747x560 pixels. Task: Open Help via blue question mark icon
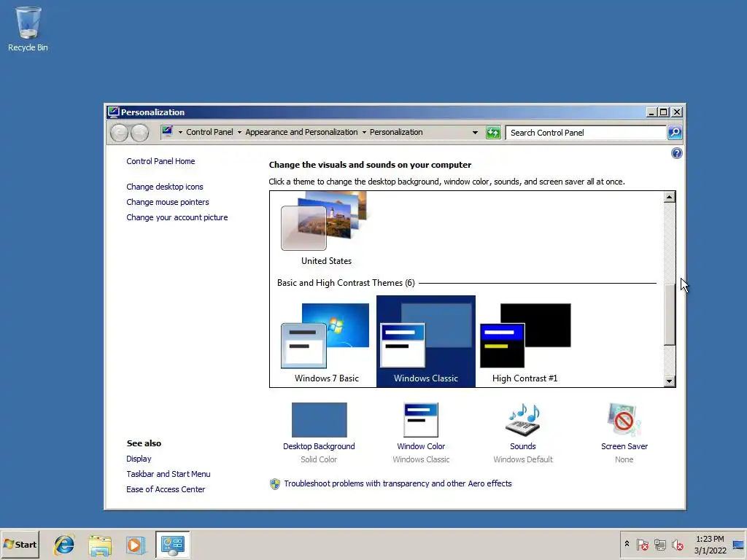coord(676,153)
